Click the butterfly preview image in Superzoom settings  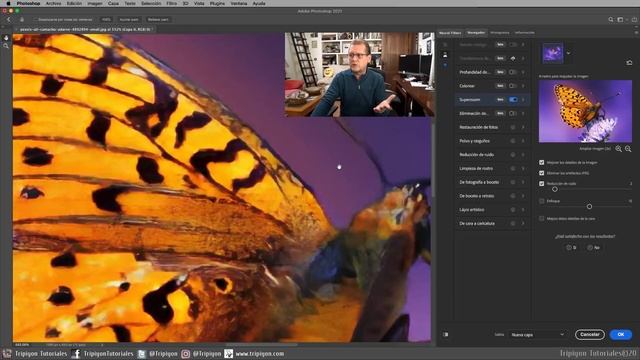coord(585,111)
